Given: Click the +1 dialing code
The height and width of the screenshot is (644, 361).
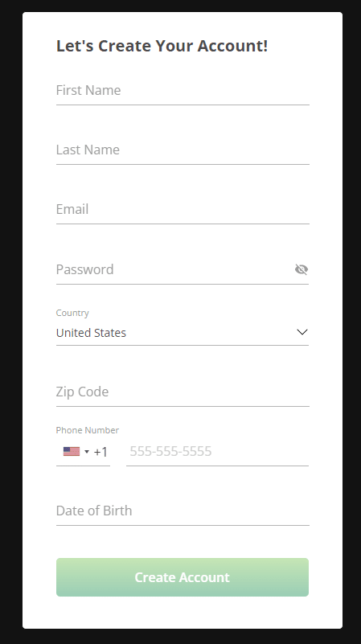Looking at the screenshot, I should pyautogui.click(x=101, y=452).
